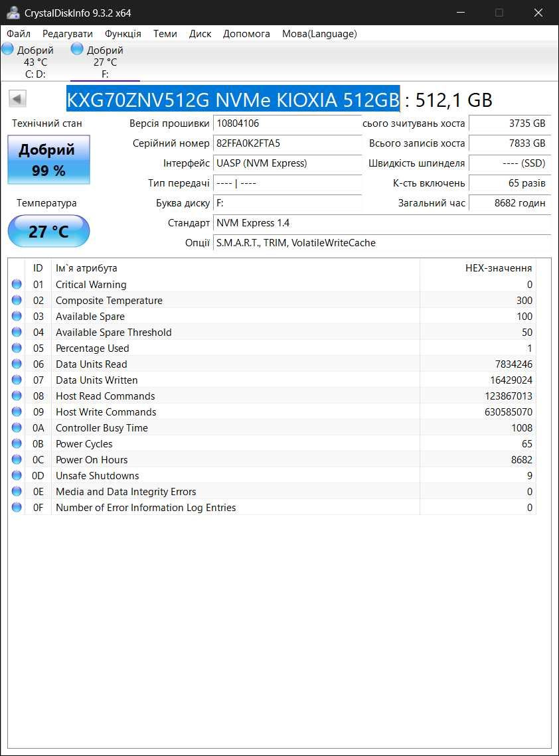Close the CrystalDiskInfo window
Viewport: 559px width, 756px height.
[x=538, y=13]
